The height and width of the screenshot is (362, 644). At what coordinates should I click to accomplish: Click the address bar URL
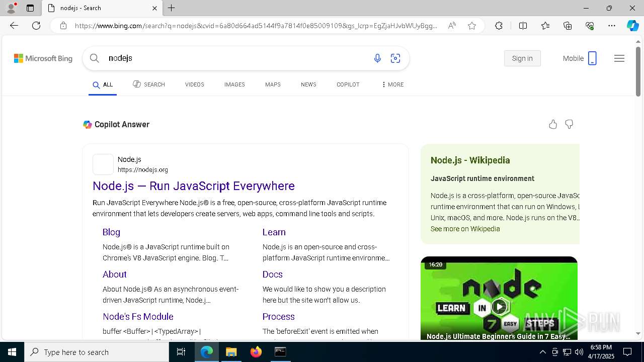[x=256, y=26]
